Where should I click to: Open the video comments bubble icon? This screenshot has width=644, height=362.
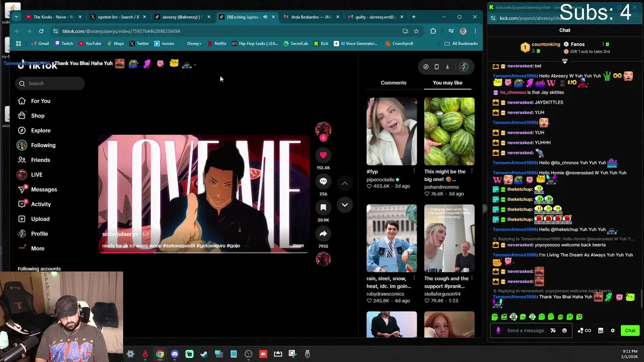[323, 181]
